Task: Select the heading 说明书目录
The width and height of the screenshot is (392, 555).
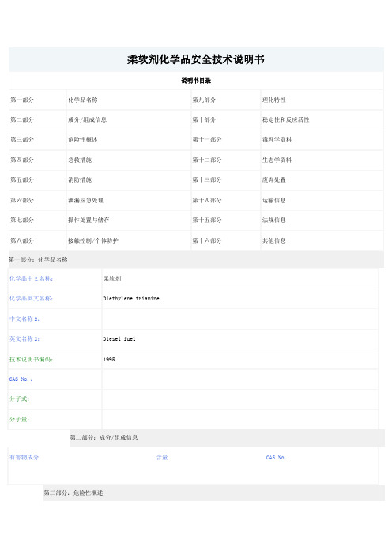Action: 196,81
